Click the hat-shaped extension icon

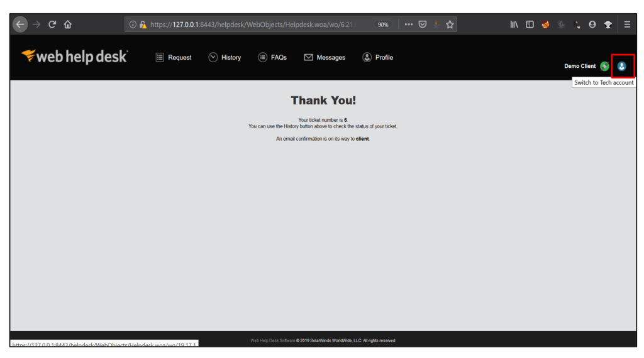tap(608, 24)
